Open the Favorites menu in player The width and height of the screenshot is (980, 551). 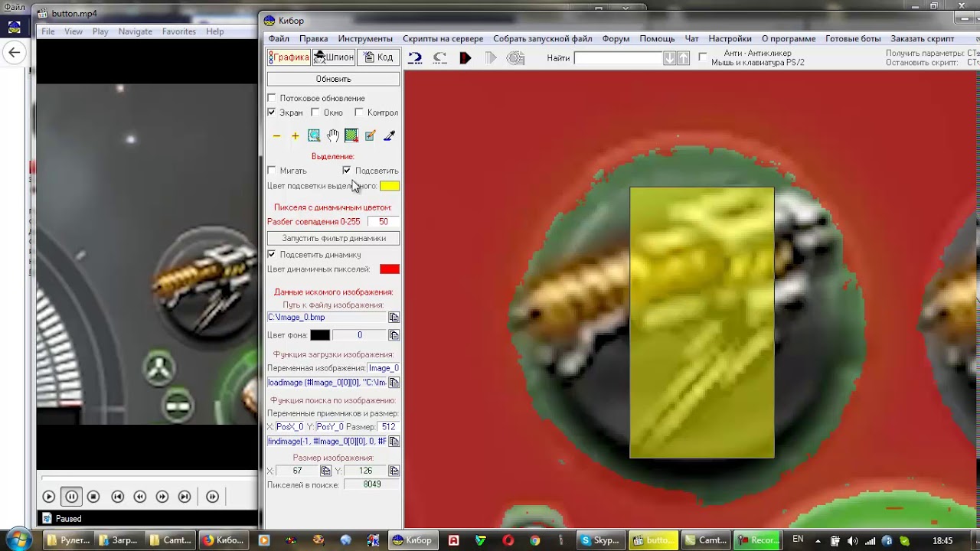[x=178, y=31]
